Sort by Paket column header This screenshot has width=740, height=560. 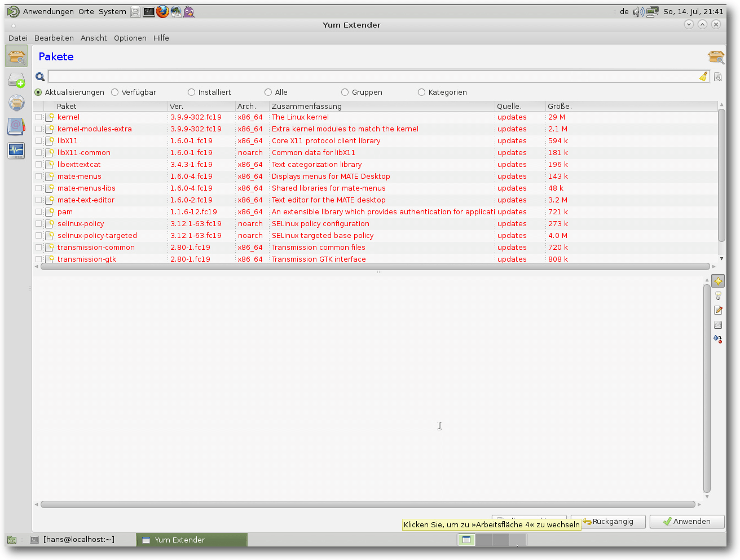(x=111, y=106)
